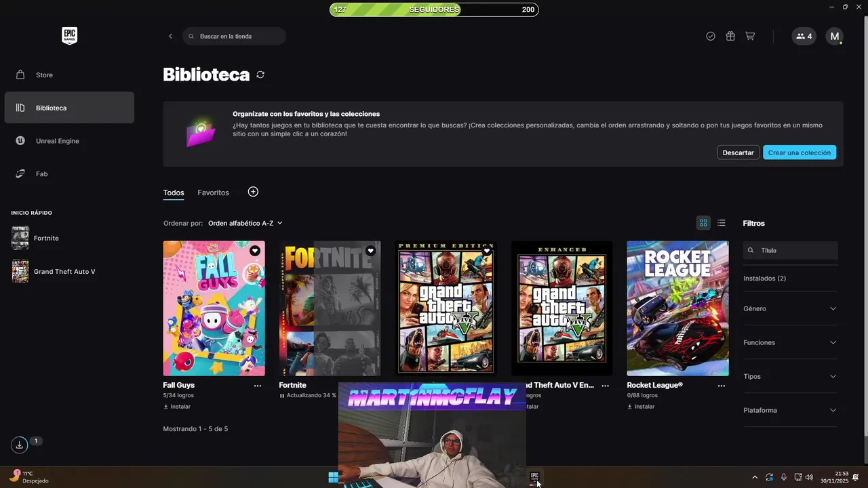Viewport: 868px width, 488px height.
Task: Open the M profile avatar
Action: click(835, 36)
